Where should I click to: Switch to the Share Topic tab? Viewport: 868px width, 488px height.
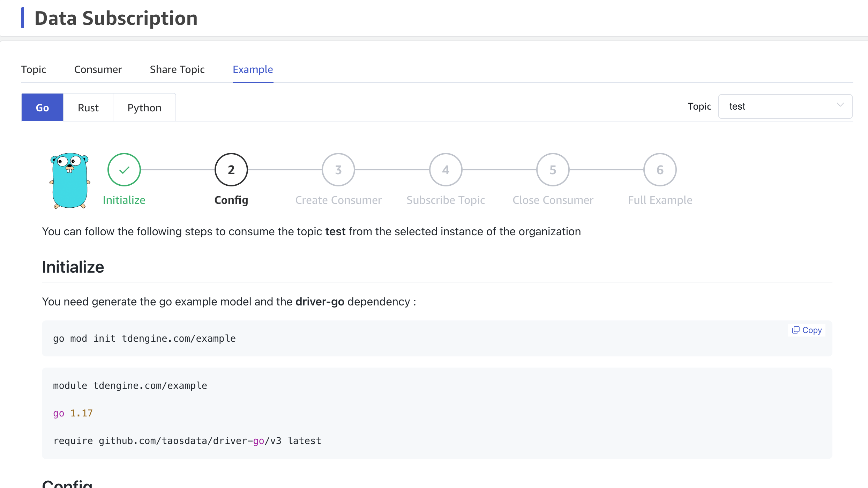tap(177, 69)
